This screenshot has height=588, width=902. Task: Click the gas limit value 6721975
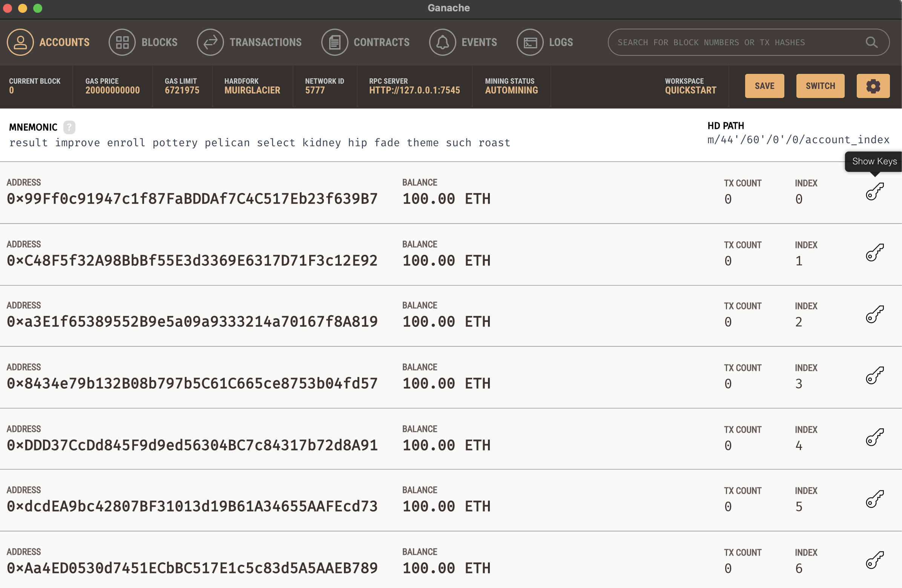[x=182, y=90]
